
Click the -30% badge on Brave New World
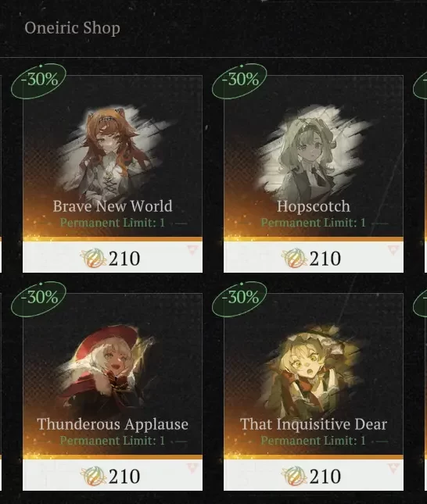[38, 80]
